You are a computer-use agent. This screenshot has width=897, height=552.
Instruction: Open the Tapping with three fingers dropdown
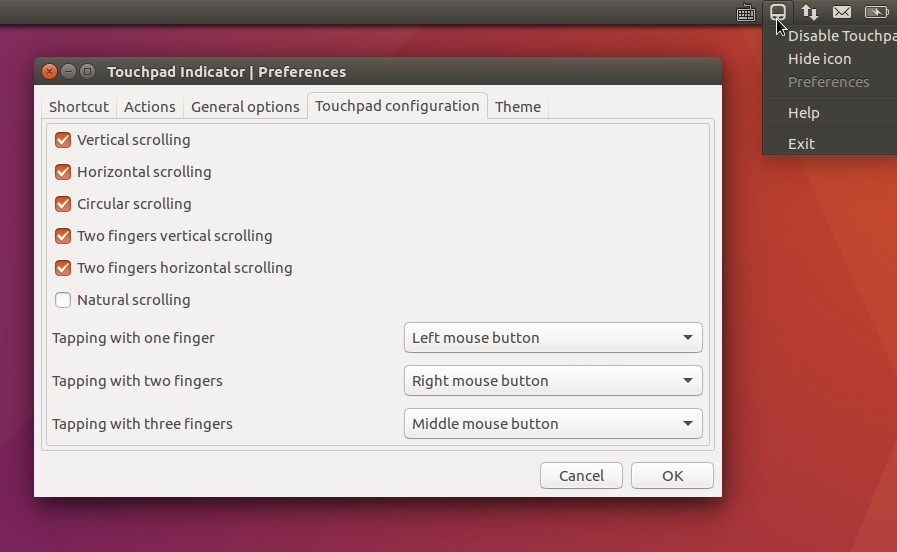pyautogui.click(x=553, y=423)
